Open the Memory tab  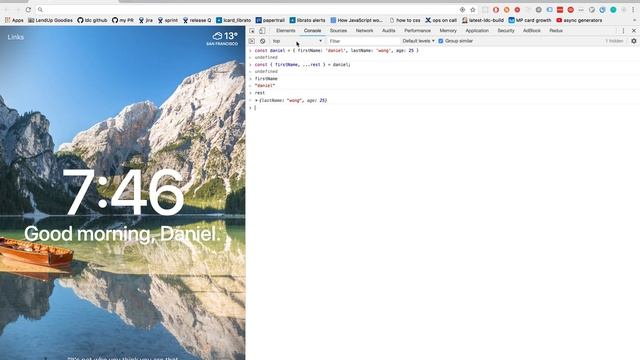click(x=448, y=31)
